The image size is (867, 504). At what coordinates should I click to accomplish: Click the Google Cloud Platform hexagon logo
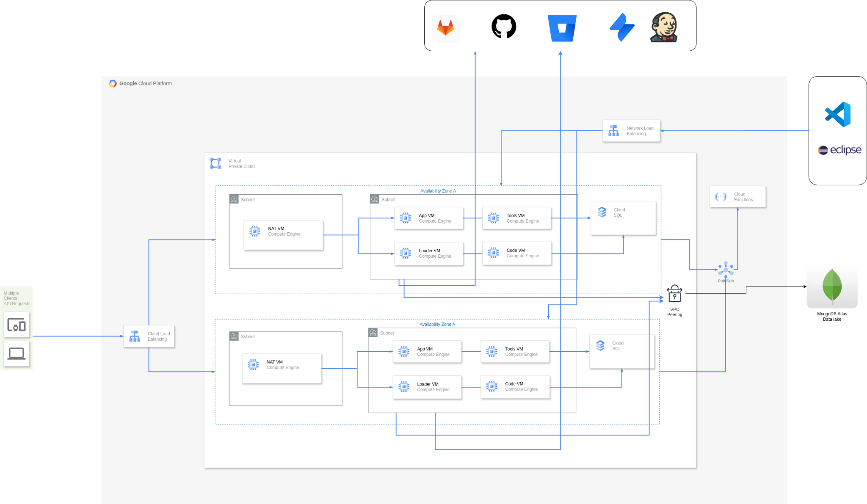(x=113, y=83)
